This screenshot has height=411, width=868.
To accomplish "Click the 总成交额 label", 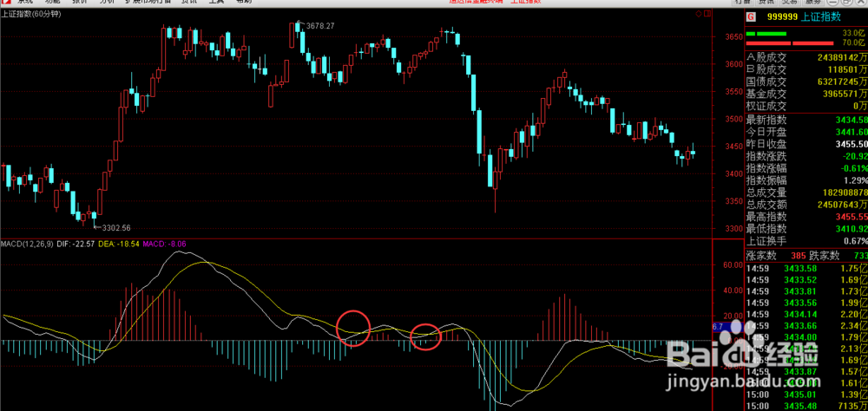I will pyautogui.click(x=766, y=205).
